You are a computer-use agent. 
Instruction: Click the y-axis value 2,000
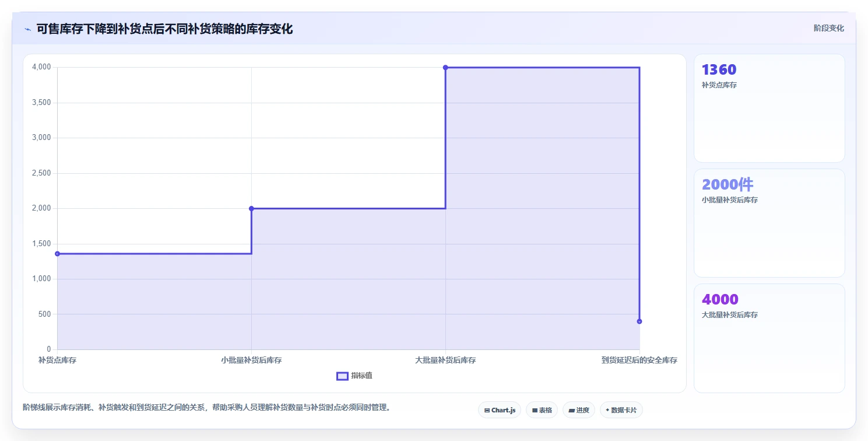[41, 208]
